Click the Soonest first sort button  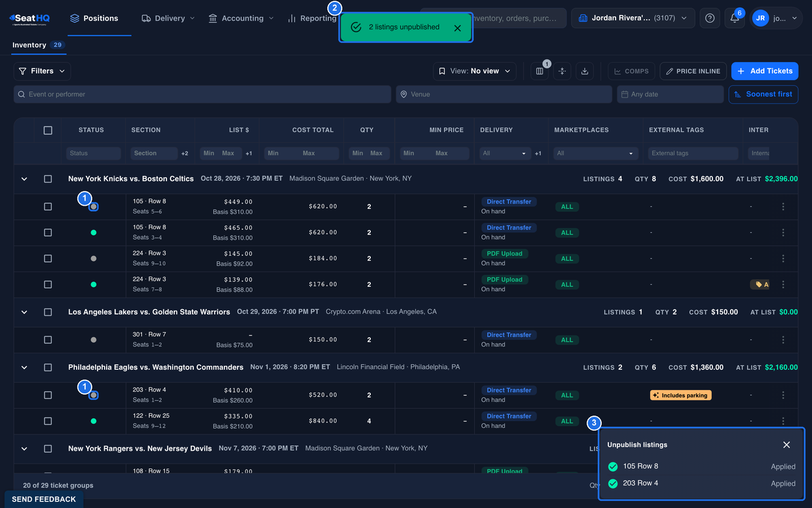point(763,94)
